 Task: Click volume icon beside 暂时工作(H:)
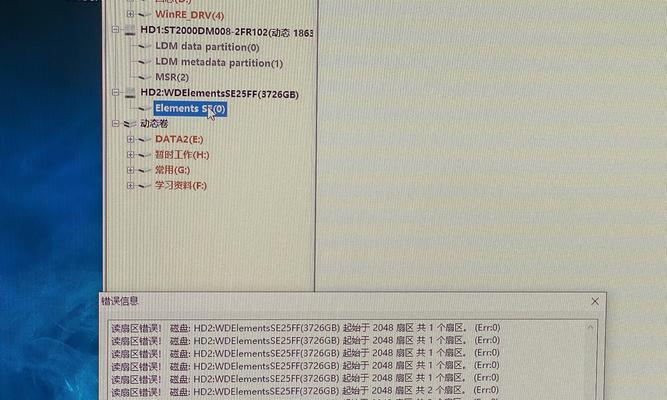[145, 155]
